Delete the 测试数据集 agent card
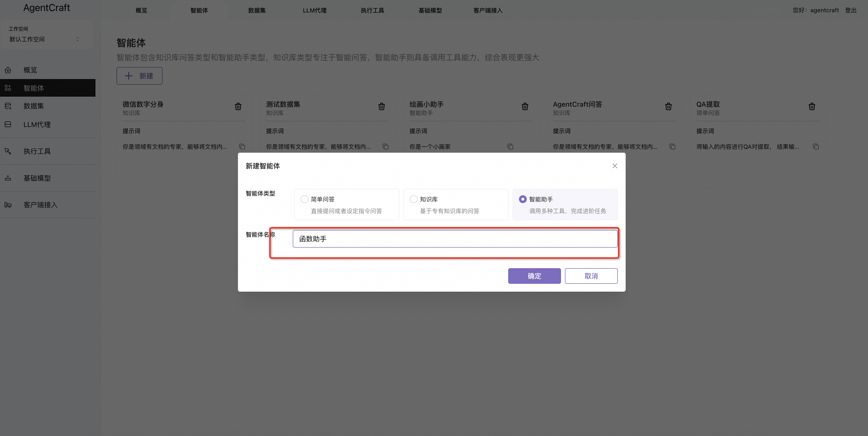This screenshot has width=868, height=436. [x=381, y=106]
